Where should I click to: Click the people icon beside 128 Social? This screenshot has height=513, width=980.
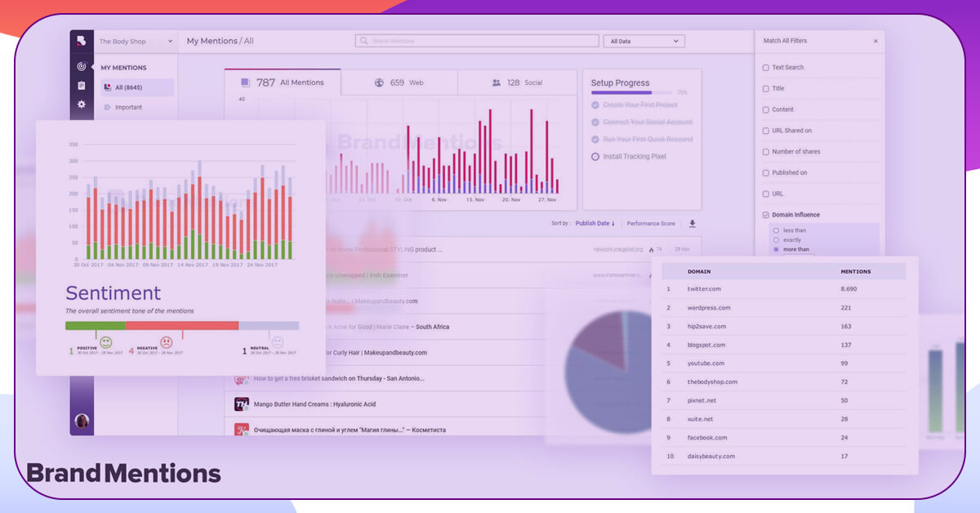(496, 83)
